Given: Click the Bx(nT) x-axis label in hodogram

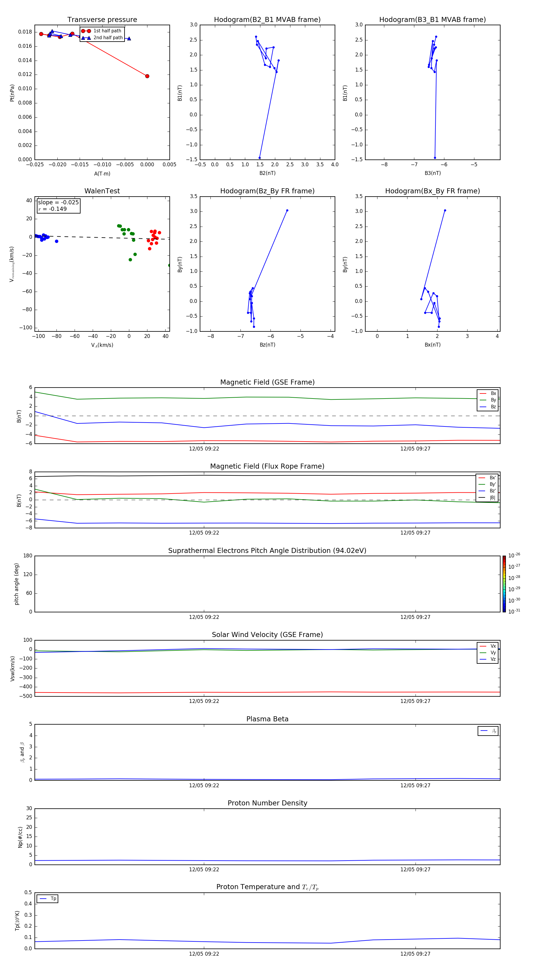Looking at the screenshot, I should coord(432,345).
